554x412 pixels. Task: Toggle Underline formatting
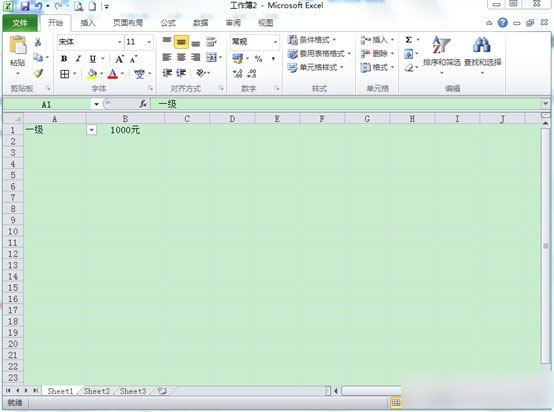point(93,59)
